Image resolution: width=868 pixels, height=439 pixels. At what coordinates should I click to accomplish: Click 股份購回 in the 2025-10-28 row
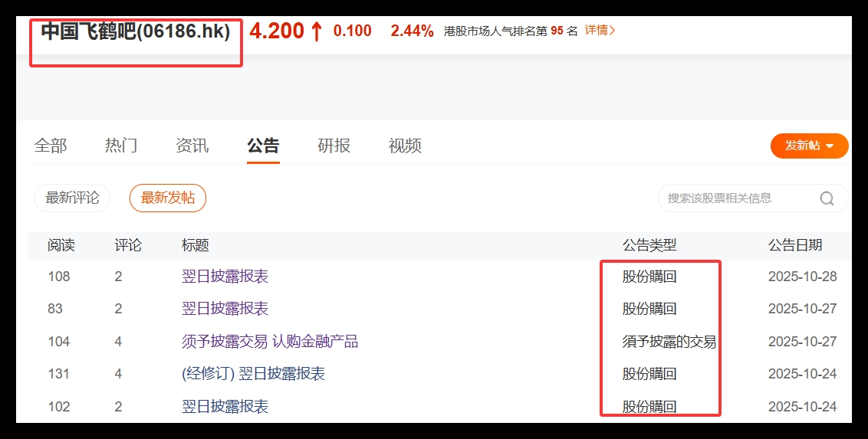tap(649, 277)
